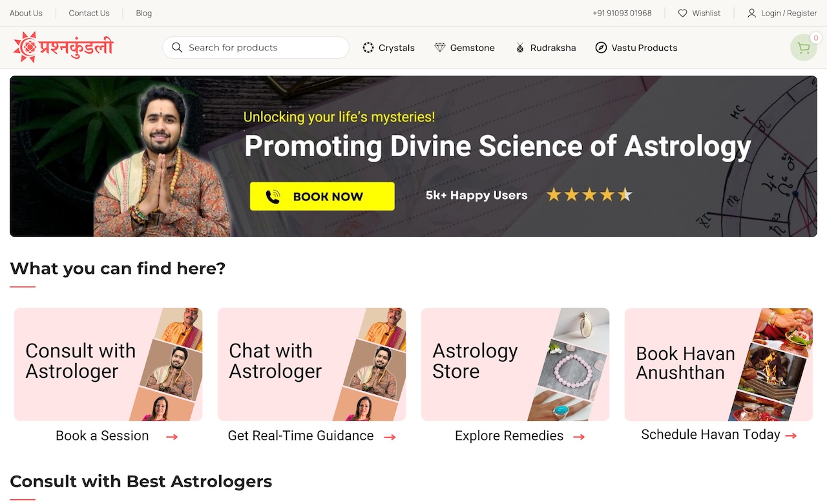
Task: Open the shopping cart icon
Action: click(803, 47)
